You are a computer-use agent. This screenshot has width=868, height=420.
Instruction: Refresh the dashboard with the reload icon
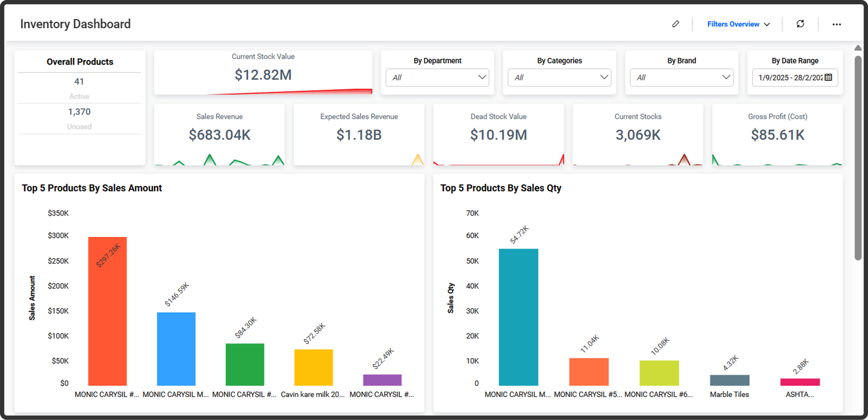click(x=800, y=24)
